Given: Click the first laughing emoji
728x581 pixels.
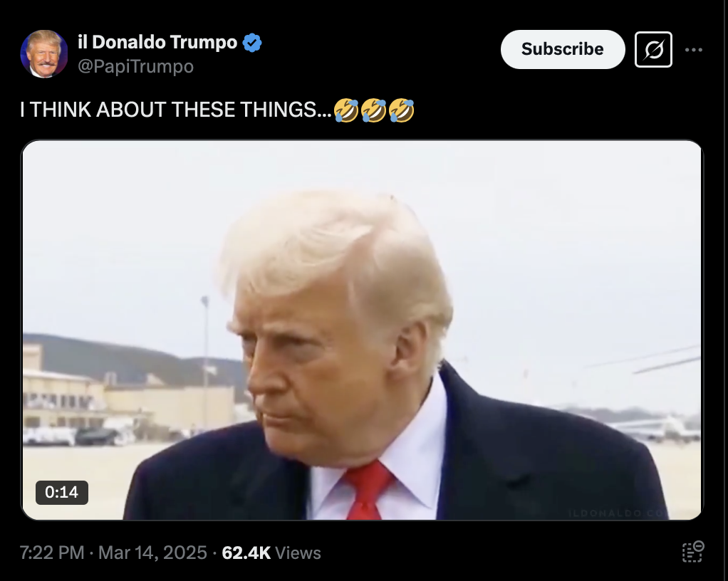Looking at the screenshot, I should tap(346, 110).
